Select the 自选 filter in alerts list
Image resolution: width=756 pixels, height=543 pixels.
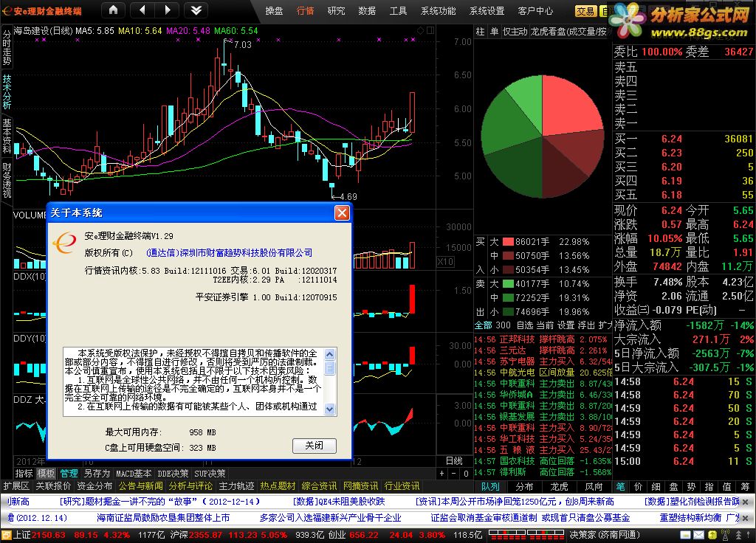pyautogui.click(x=525, y=325)
